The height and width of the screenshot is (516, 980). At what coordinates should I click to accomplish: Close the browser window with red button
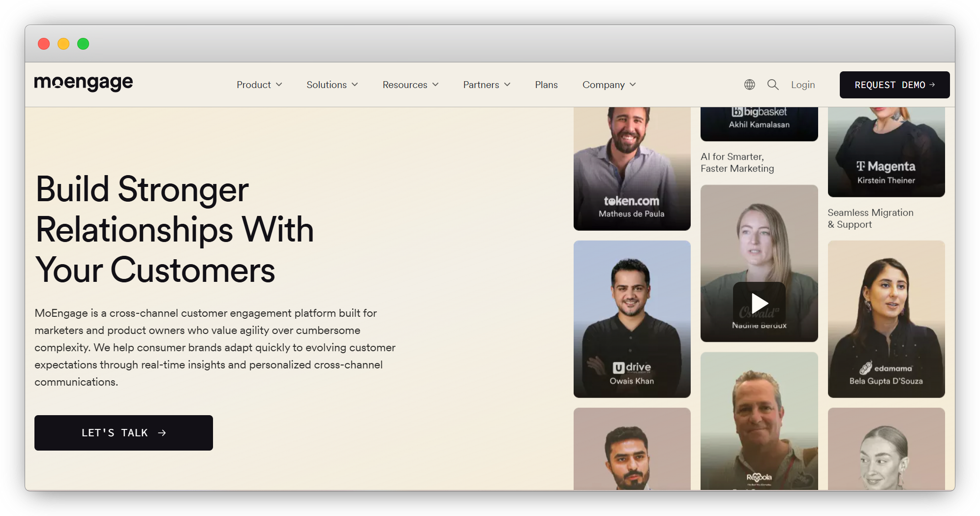point(44,44)
